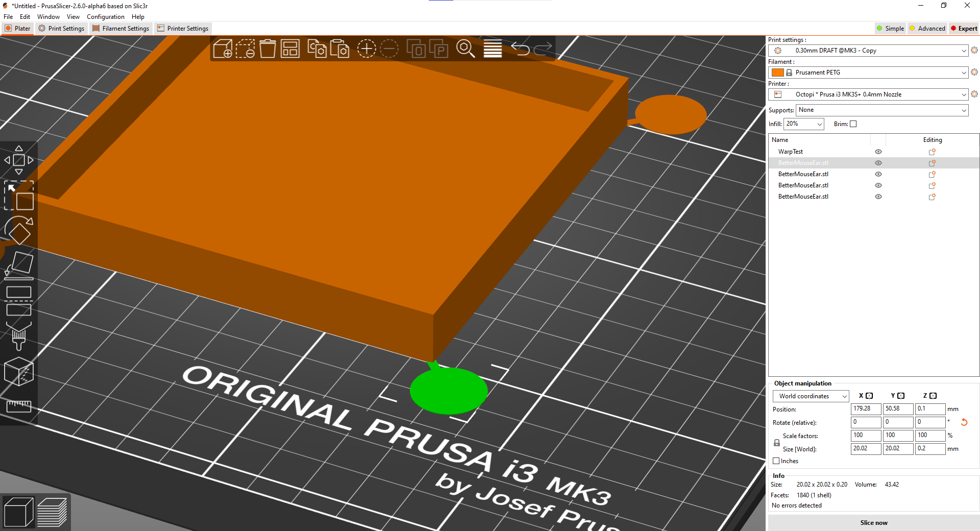Toggle the scale factors lock icon
The height and width of the screenshot is (531, 980).
777,443
